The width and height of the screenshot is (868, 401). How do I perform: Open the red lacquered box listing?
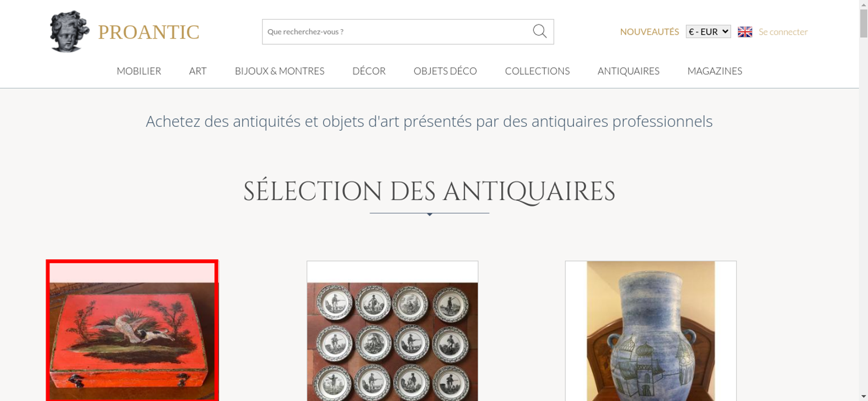click(x=132, y=331)
